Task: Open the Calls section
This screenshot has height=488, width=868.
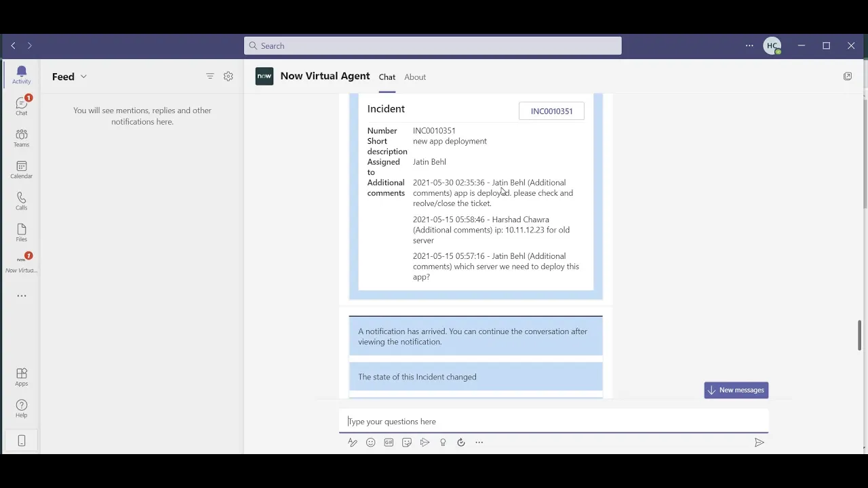Action: click(x=21, y=201)
